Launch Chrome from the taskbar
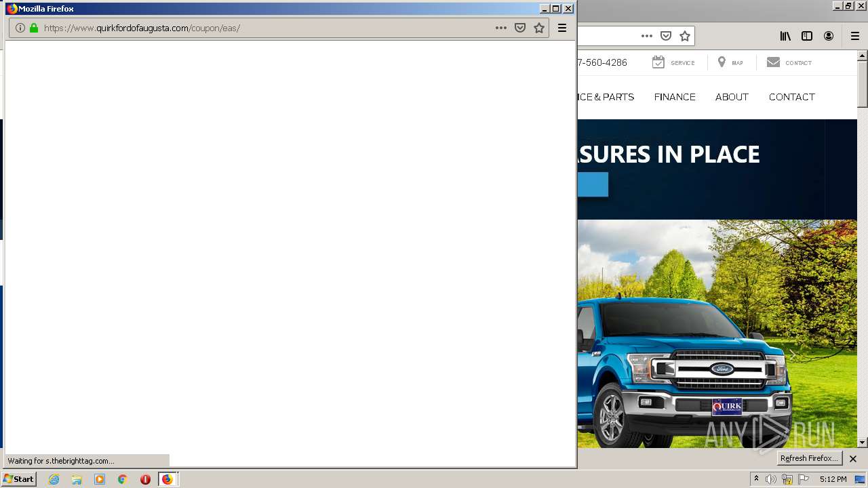 tap(122, 479)
